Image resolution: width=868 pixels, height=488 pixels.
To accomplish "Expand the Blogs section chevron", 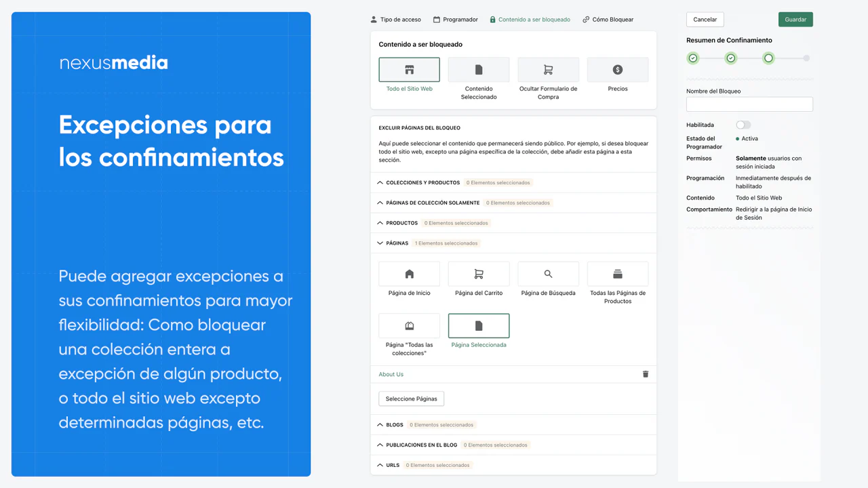I will (380, 425).
